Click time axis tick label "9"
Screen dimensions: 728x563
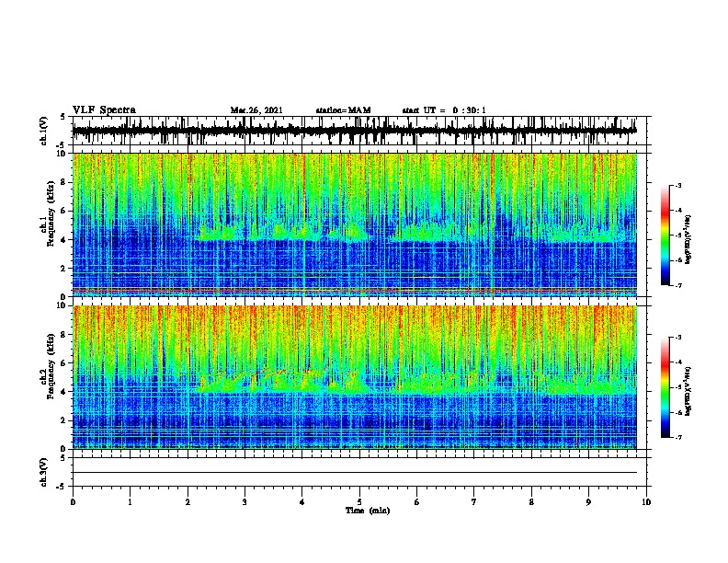588,502
